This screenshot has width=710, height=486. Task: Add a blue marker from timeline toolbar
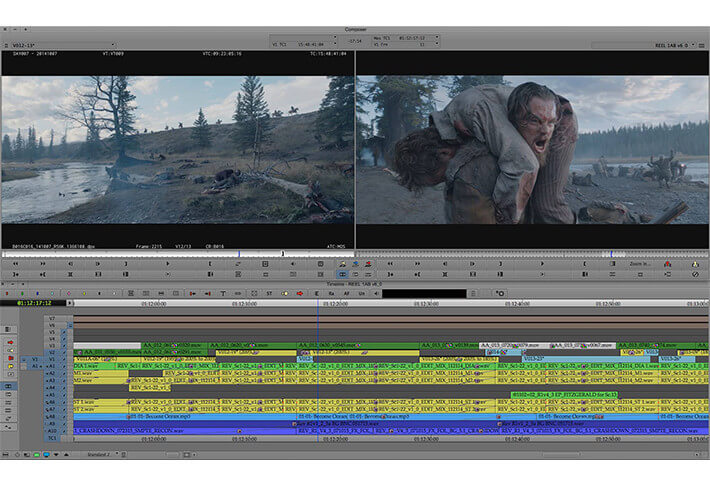click(x=38, y=294)
